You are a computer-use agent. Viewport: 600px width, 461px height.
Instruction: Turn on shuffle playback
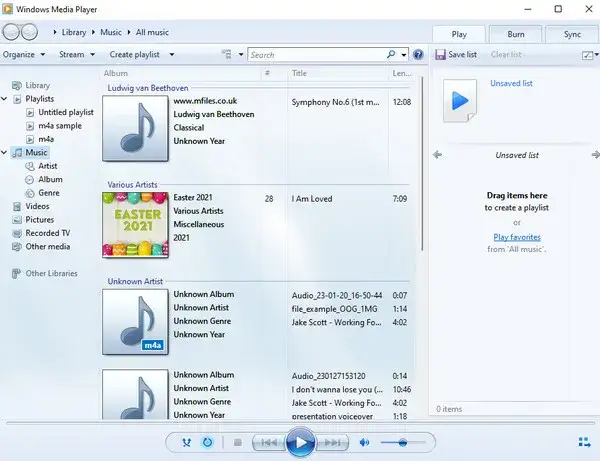[186, 443]
